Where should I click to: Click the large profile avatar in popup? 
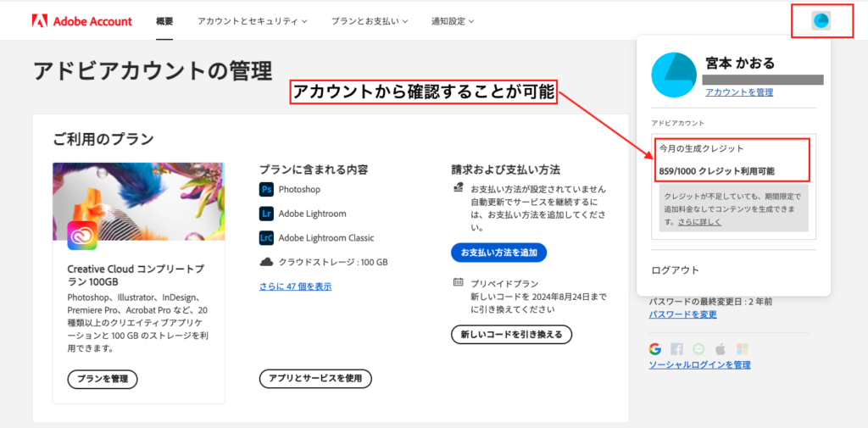click(x=674, y=75)
